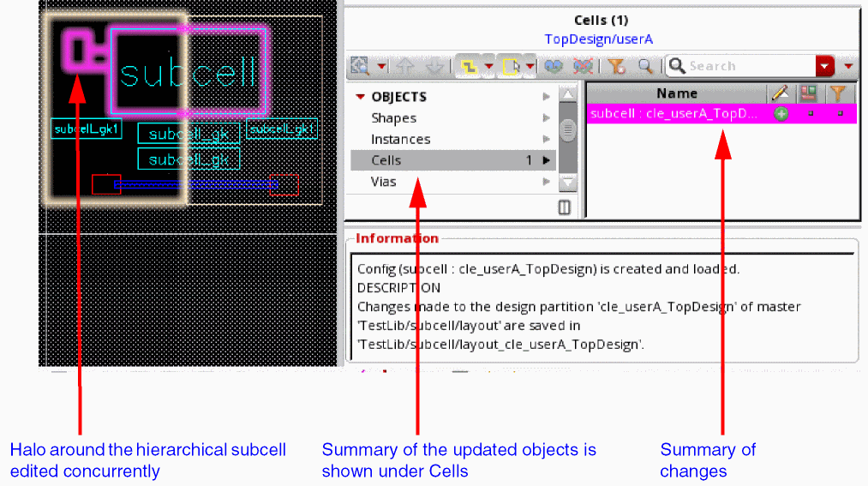Open the dropdown arrow beside the zoom-to-selection icon
The height and width of the screenshot is (486, 868).
pyautogui.click(x=381, y=66)
